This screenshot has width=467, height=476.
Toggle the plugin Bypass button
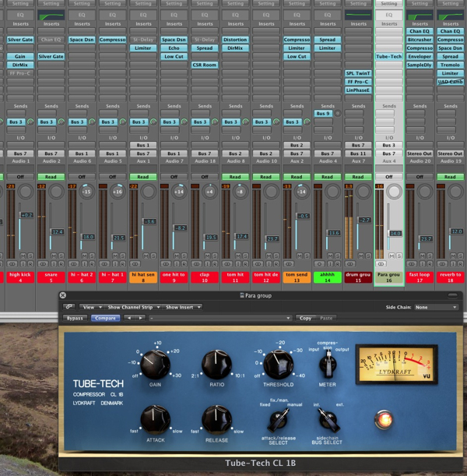[75, 318]
